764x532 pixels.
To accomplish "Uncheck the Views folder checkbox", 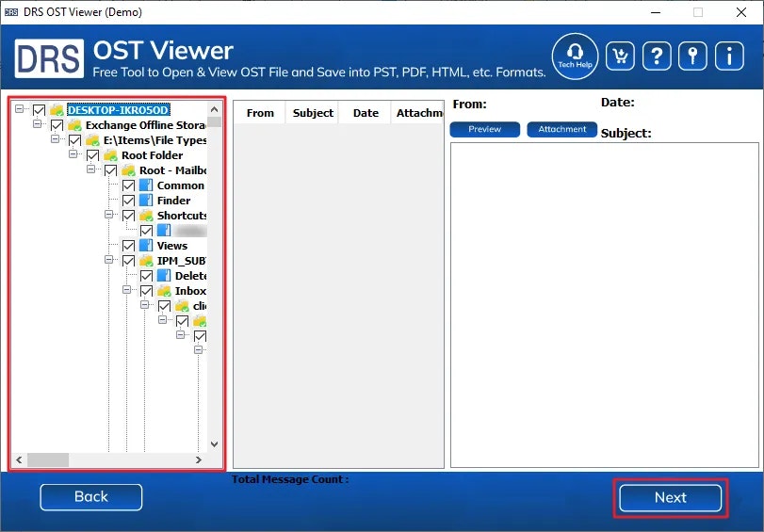I will pyautogui.click(x=129, y=246).
